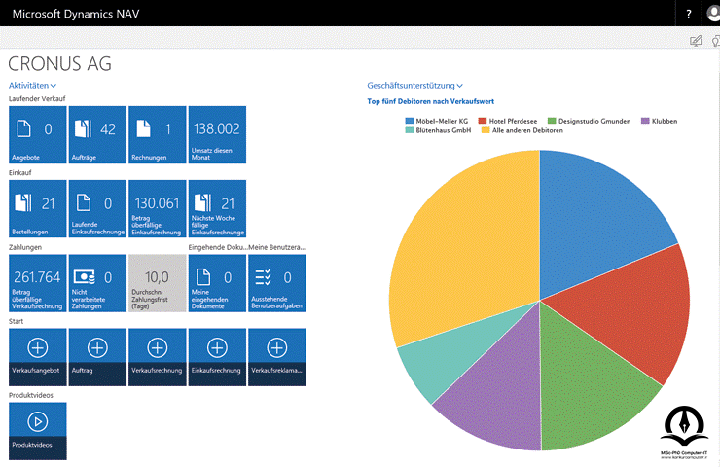The width and height of the screenshot is (720, 467).
Task: Create new Verkaufsreklamation via plus tile
Action: pos(277,357)
